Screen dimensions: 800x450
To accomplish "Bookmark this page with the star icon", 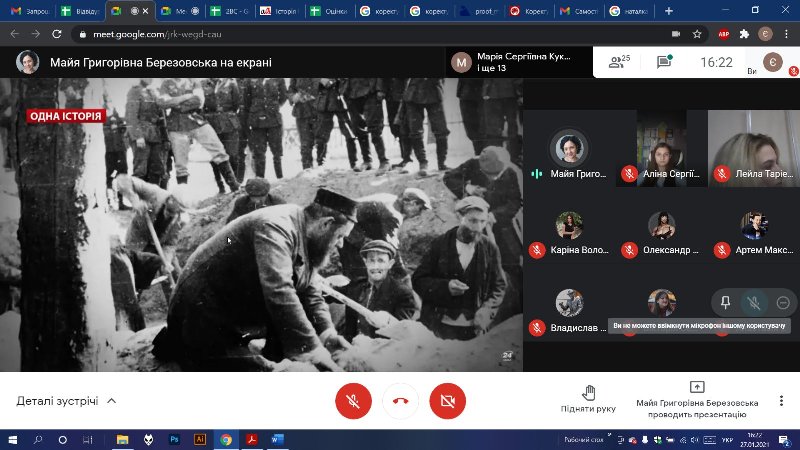I will (697, 33).
